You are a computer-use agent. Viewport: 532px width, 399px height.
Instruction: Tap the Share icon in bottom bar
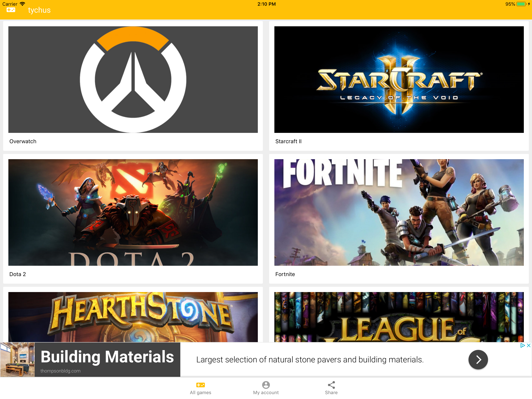point(331,385)
